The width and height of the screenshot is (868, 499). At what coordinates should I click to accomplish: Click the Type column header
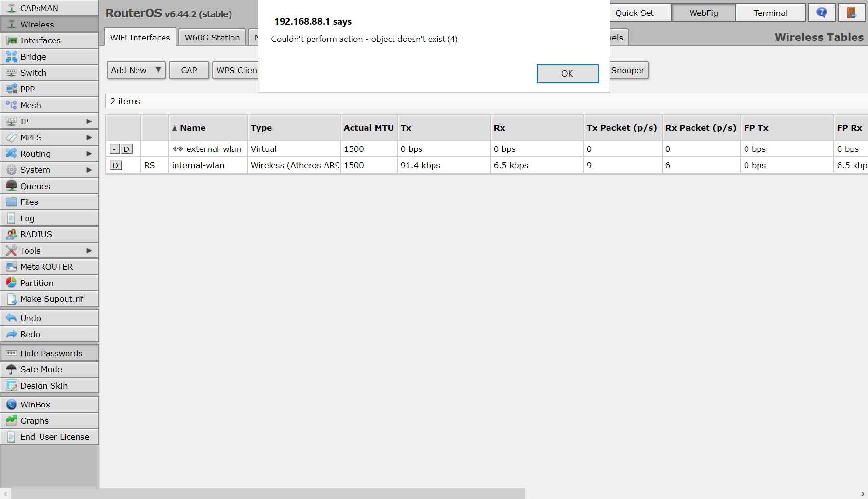pyautogui.click(x=294, y=128)
